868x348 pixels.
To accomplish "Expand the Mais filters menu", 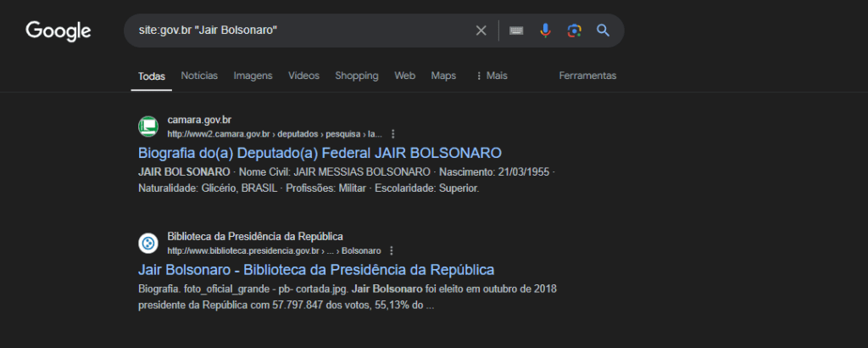I will (492, 76).
